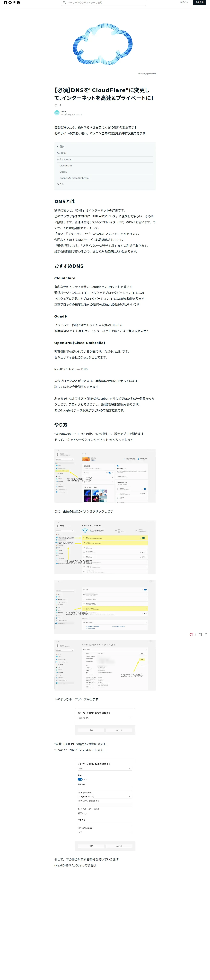This screenshot has width=210, height=980.
Task: Click the 下のようなポップアップが出ます caption
Action: pyautogui.click(x=76, y=699)
